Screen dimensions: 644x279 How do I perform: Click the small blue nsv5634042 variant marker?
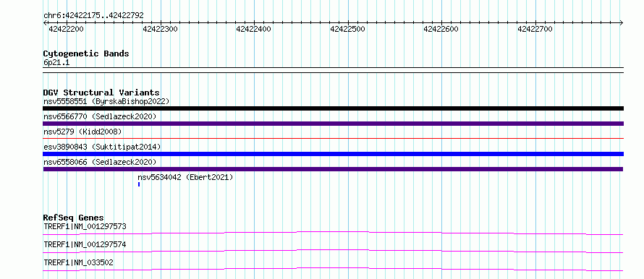[139, 184]
